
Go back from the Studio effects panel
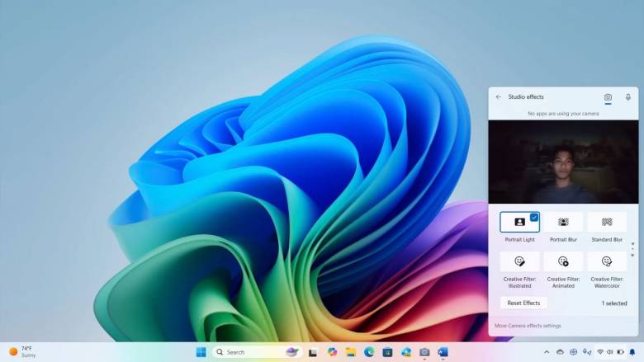(x=498, y=97)
